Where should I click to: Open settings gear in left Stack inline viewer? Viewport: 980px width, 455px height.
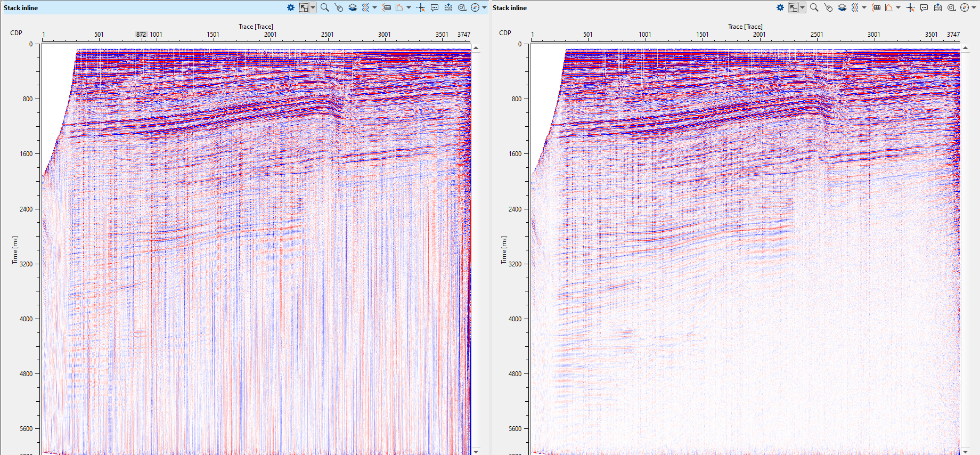pyautogui.click(x=290, y=7)
